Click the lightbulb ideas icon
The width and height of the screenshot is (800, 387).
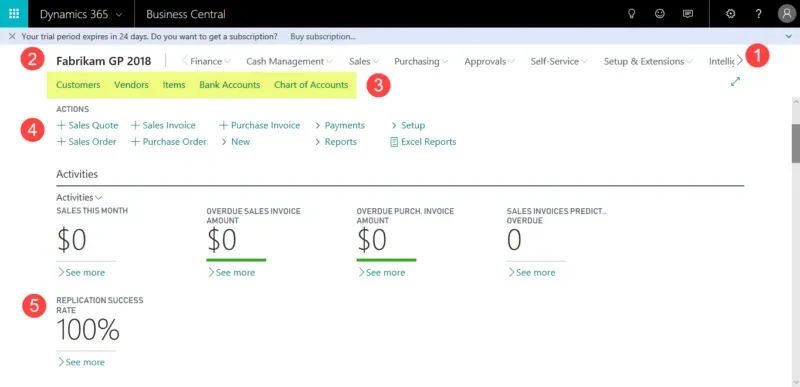(x=632, y=14)
